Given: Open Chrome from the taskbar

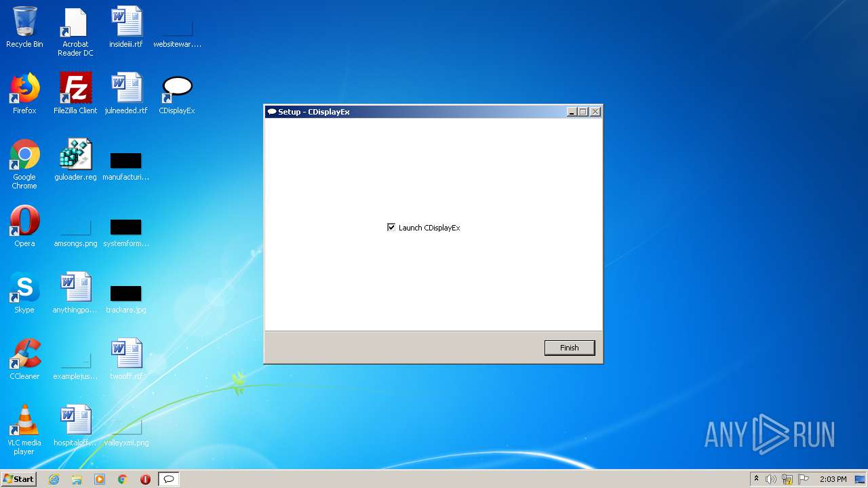Looking at the screenshot, I should click(x=122, y=479).
